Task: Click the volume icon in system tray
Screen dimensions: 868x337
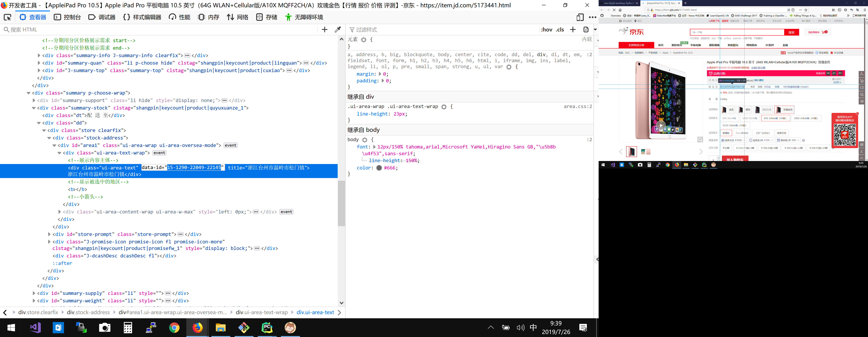Action: pyautogui.click(x=520, y=328)
